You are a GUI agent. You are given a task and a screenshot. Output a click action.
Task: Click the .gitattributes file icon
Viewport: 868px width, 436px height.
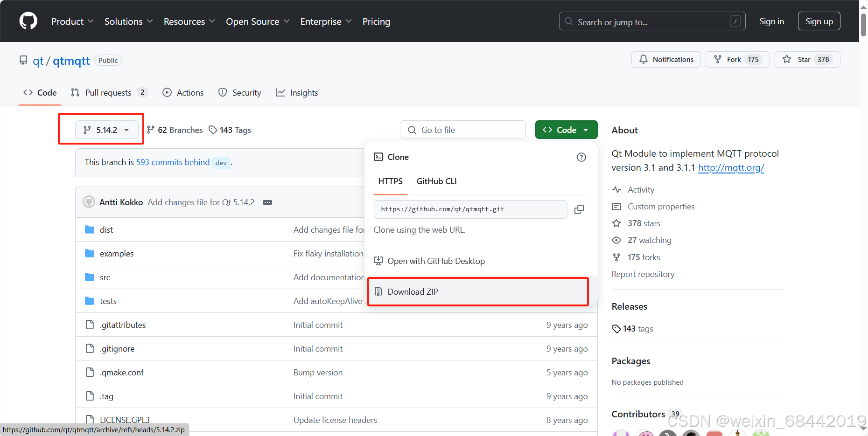pos(90,325)
